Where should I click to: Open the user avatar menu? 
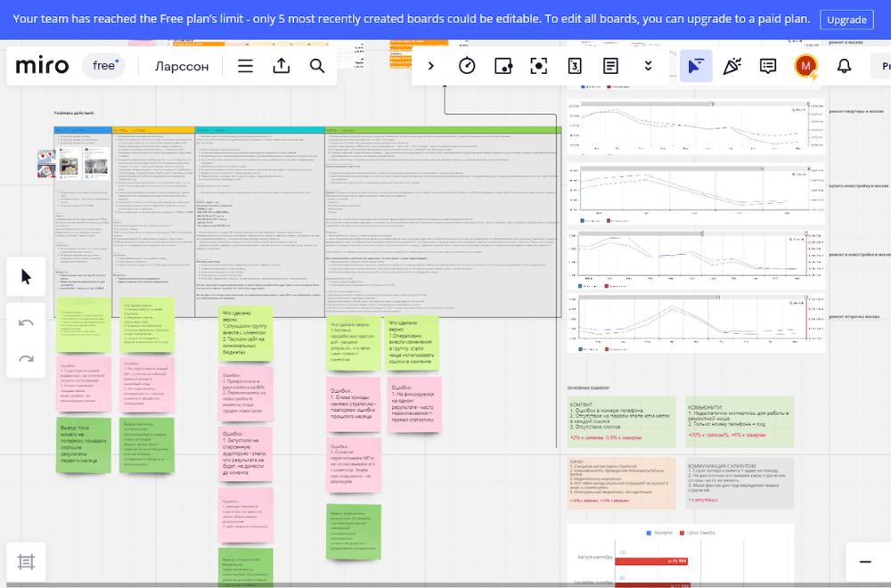pyautogui.click(x=805, y=66)
